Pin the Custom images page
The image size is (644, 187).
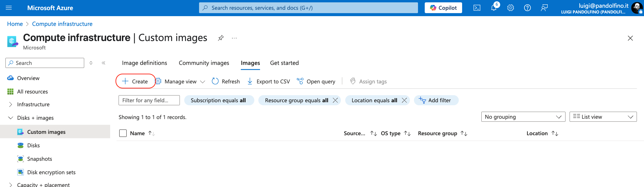tap(221, 38)
